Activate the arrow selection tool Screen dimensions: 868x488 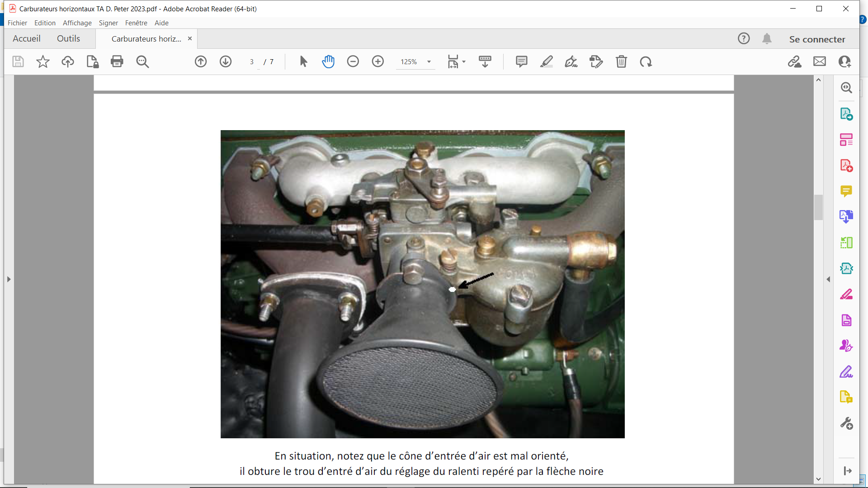tap(303, 61)
